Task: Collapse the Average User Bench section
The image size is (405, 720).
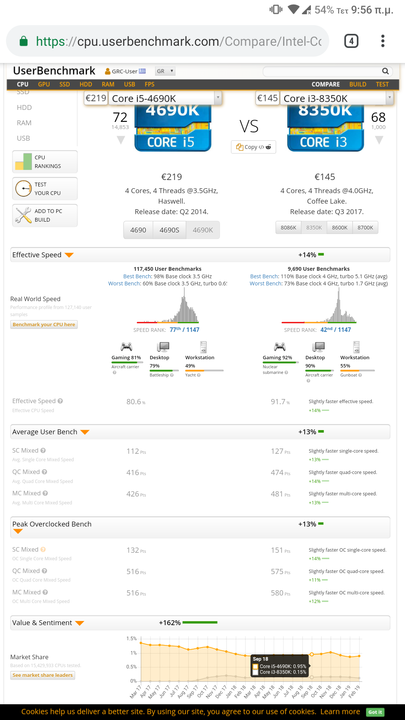Action: 84,432
